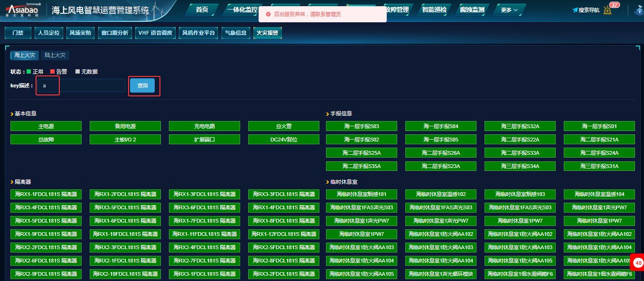Click the alarm siren notification icon

coord(608,10)
